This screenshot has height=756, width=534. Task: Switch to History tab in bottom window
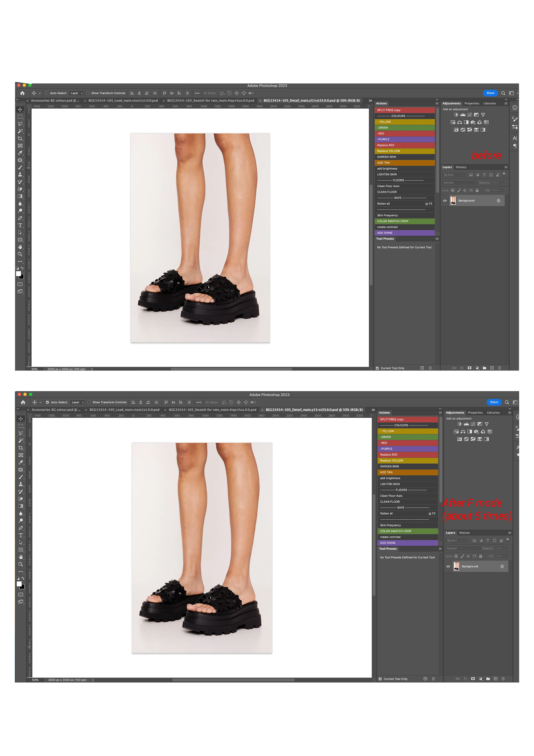(464, 533)
